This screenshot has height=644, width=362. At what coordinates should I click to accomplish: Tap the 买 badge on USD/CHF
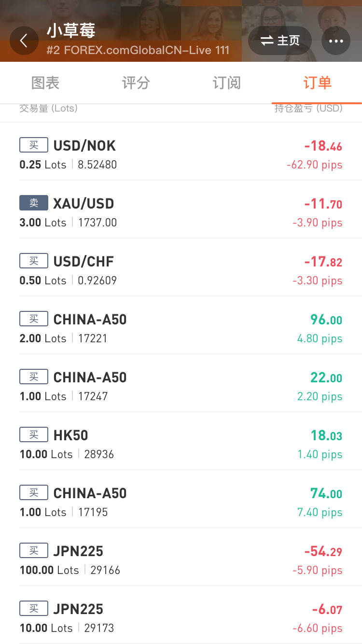tap(34, 261)
